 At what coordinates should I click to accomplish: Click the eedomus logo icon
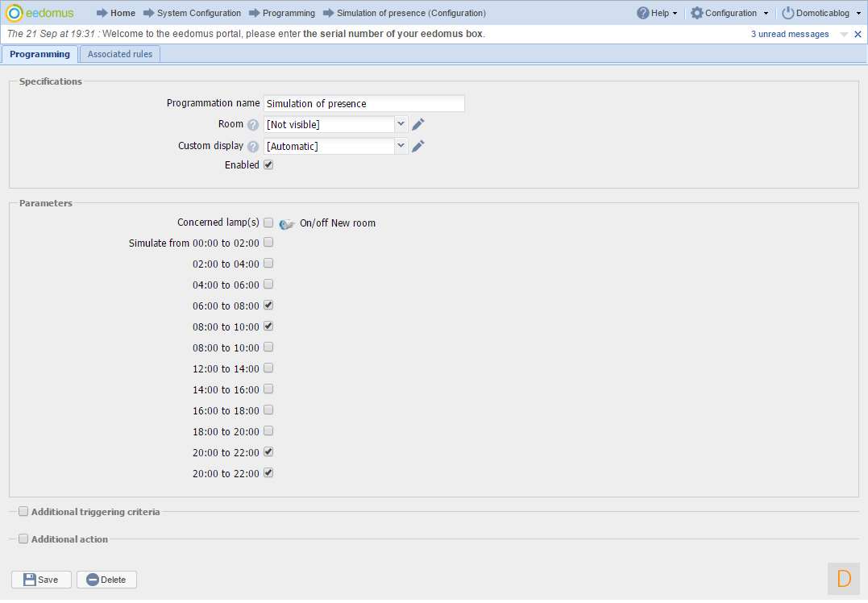tap(15, 13)
